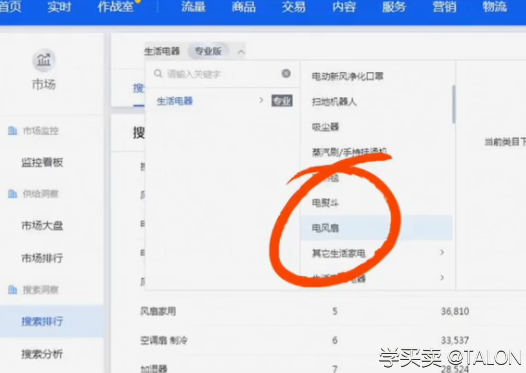Click the 搜索洞察 section icon
This screenshot has height=373, width=526.
pyautogui.click(x=12, y=289)
